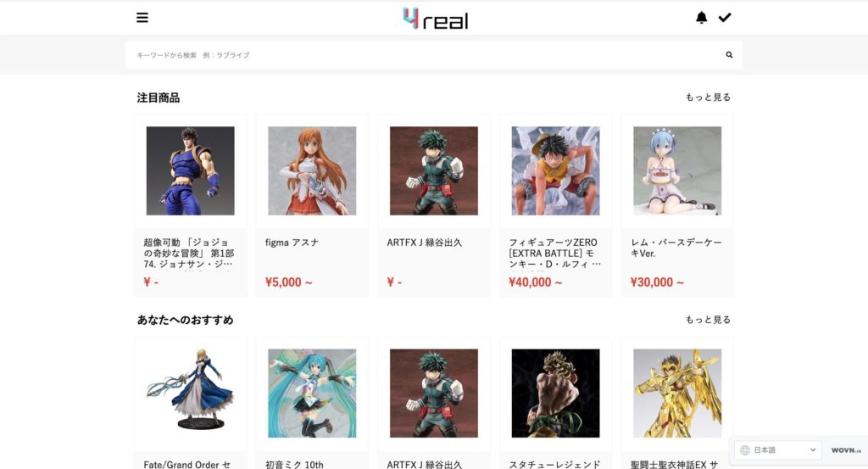Image resolution: width=868 pixels, height=469 pixels.
Task: Click the globe icon in language selector
Action: coord(745,450)
